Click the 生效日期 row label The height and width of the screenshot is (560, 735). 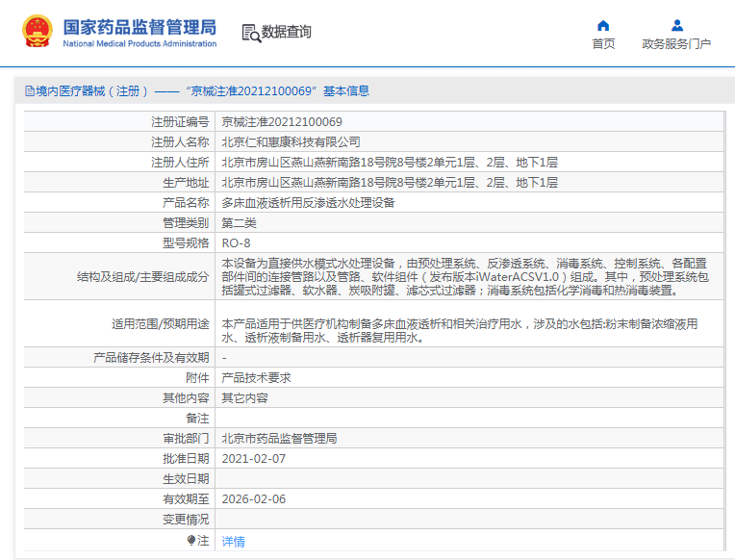186,479
